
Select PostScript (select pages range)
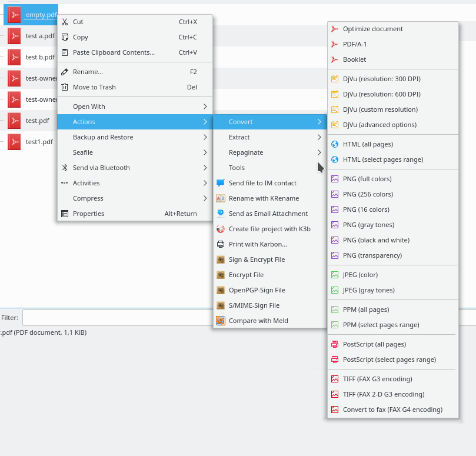[393, 360]
